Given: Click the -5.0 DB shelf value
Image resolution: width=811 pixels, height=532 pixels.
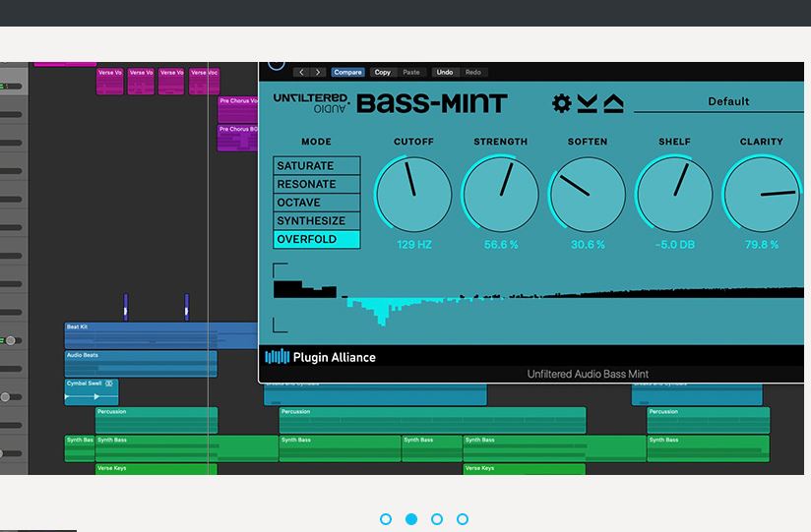Looking at the screenshot, I should 674,245.
